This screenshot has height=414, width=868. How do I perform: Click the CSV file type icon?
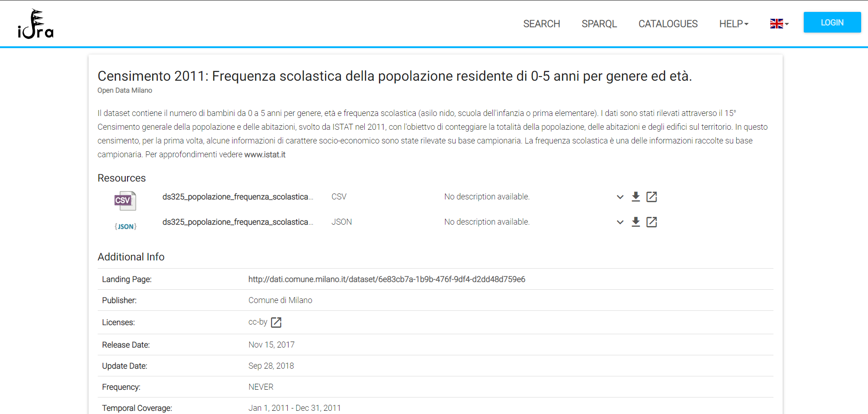tap(125, 201)
